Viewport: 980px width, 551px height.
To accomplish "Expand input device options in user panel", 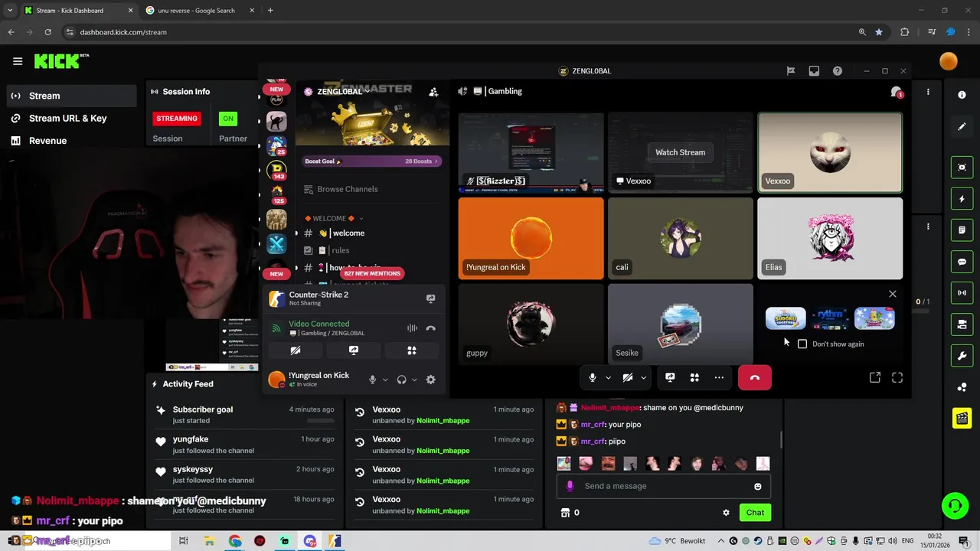I will 385,380.
